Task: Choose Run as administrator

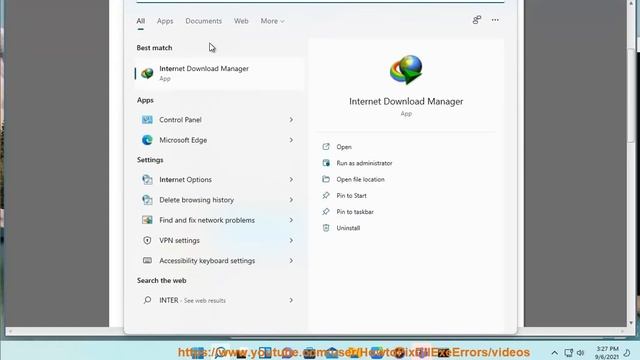Action: point(364,163)
